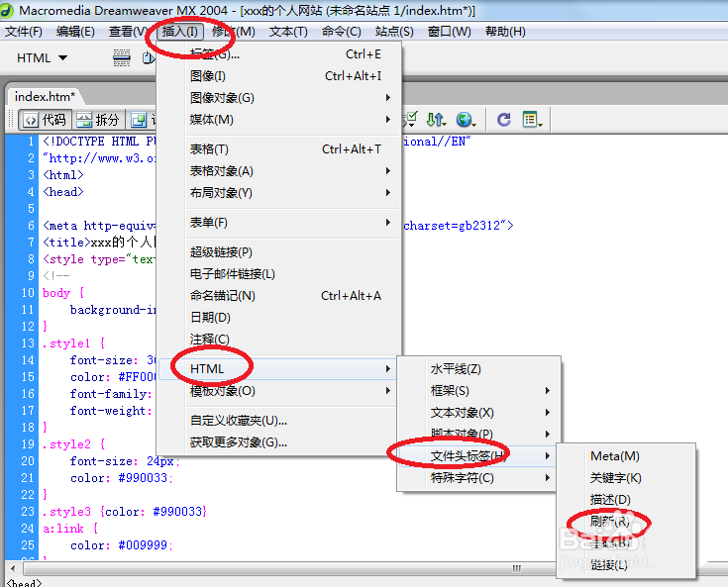Switch to the index.htm* document tab
728x587 pixels.
(45, 97)
